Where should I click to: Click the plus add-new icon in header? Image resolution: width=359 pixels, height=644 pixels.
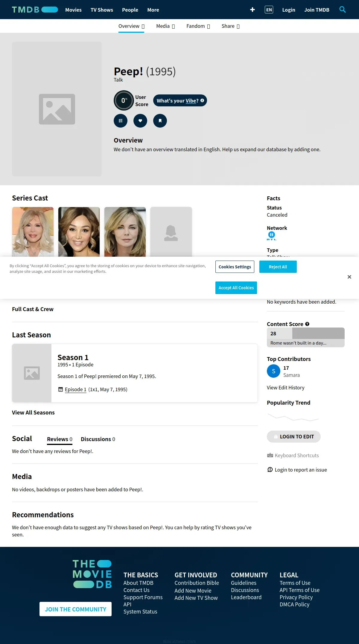tap(252, 10)
